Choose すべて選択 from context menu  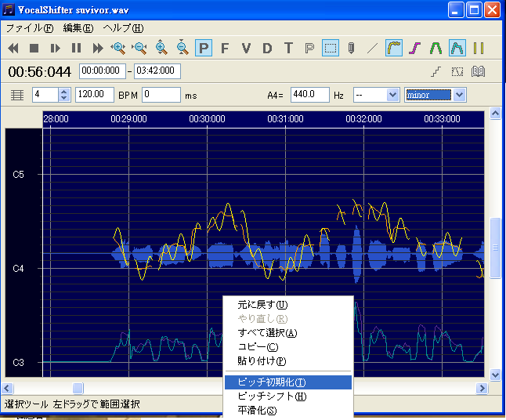(288, 333)
